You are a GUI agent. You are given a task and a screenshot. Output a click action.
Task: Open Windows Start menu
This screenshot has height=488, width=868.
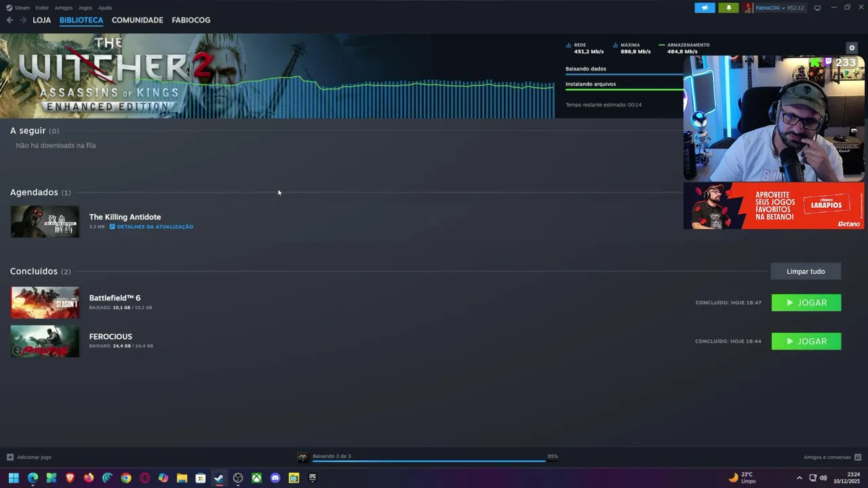pyautogui.click(x=14, y=478)
